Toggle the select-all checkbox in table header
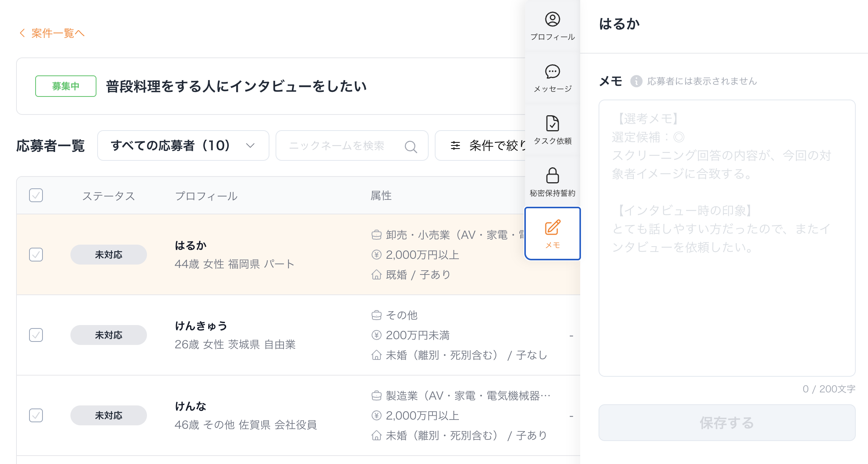The image size is (868, 464). (36, 195)
